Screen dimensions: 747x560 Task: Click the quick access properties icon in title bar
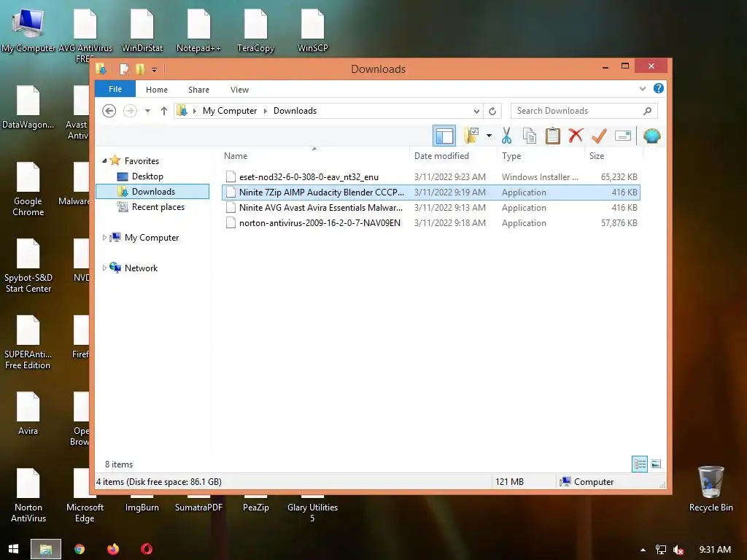tap(124, 69)
